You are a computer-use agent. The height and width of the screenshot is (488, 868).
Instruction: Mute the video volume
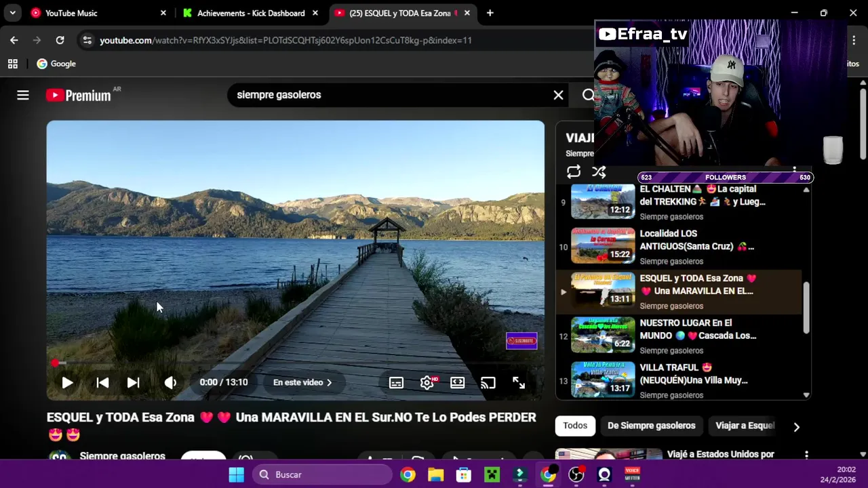coord(170,383)
